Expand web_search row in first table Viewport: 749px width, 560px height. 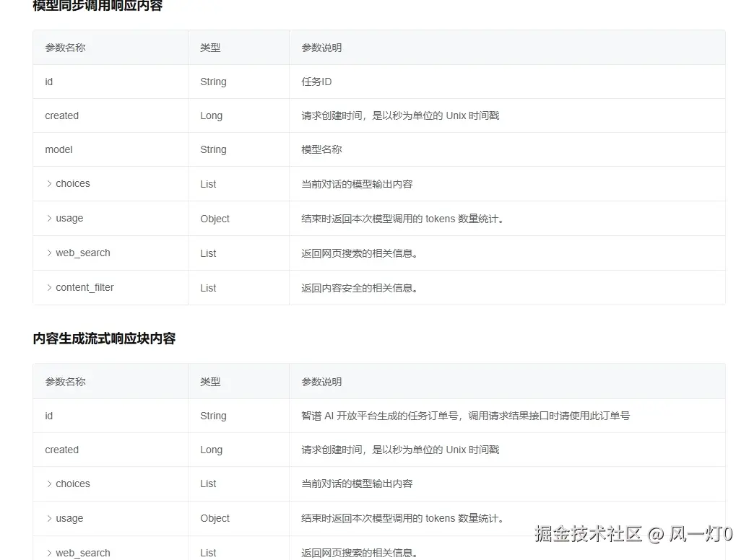point(49,253)
